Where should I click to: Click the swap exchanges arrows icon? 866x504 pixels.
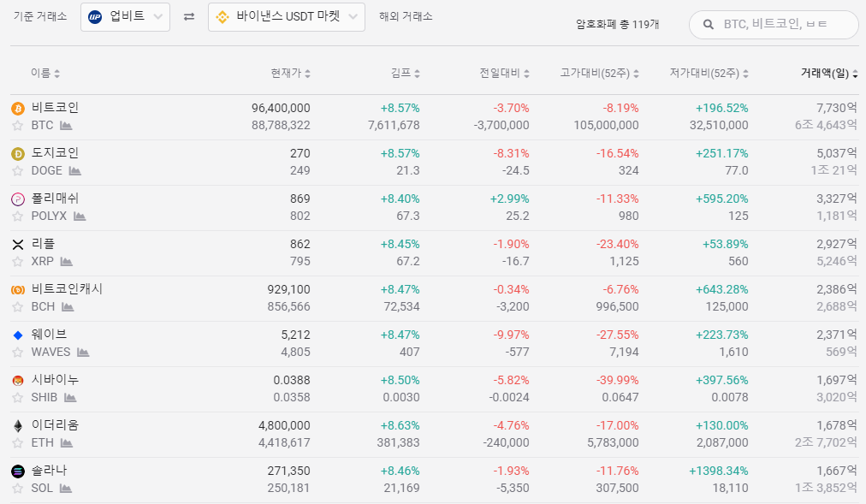(x=189, y=17)
